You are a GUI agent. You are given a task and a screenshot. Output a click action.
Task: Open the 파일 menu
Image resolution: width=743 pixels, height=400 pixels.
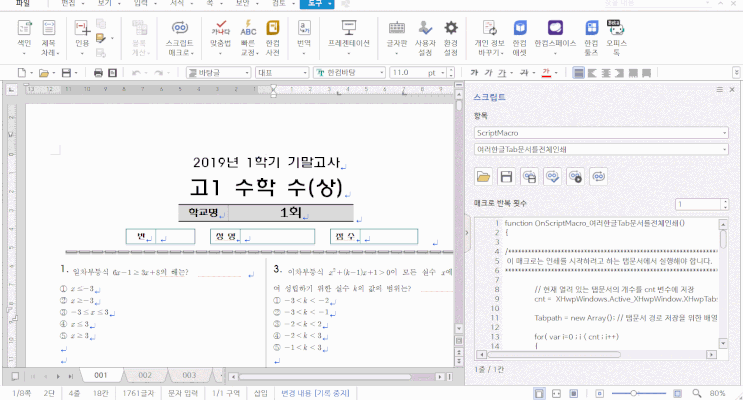tap(22, 3)
